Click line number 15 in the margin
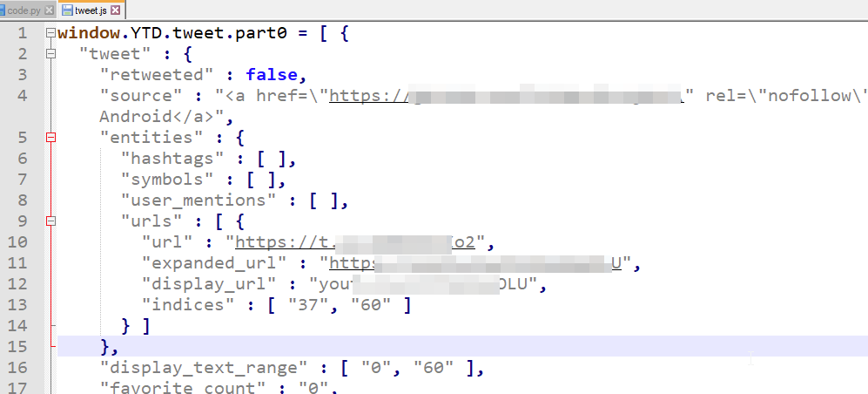This screenshot has height=394, width=868. (17, 347)
